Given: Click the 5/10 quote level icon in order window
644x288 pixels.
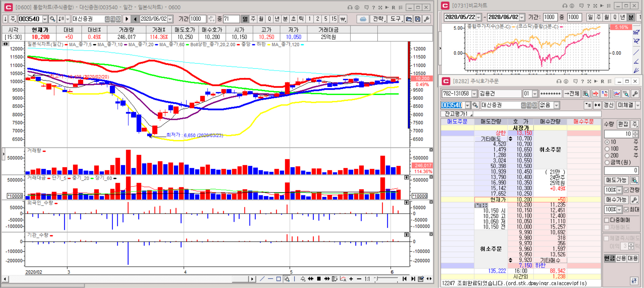Looking at the screenshot, I should pyautogui.click(x=605, y=94).
